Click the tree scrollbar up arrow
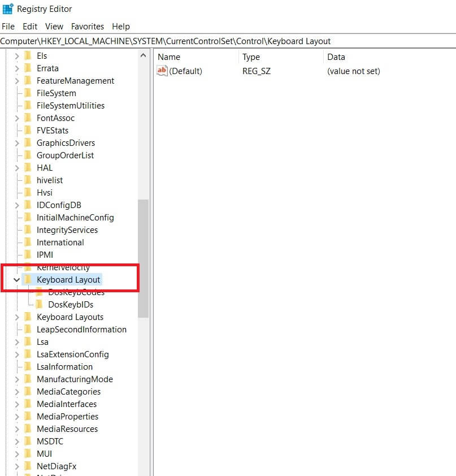Viewport: 456px width, 476px height. [x=143, y=55]
